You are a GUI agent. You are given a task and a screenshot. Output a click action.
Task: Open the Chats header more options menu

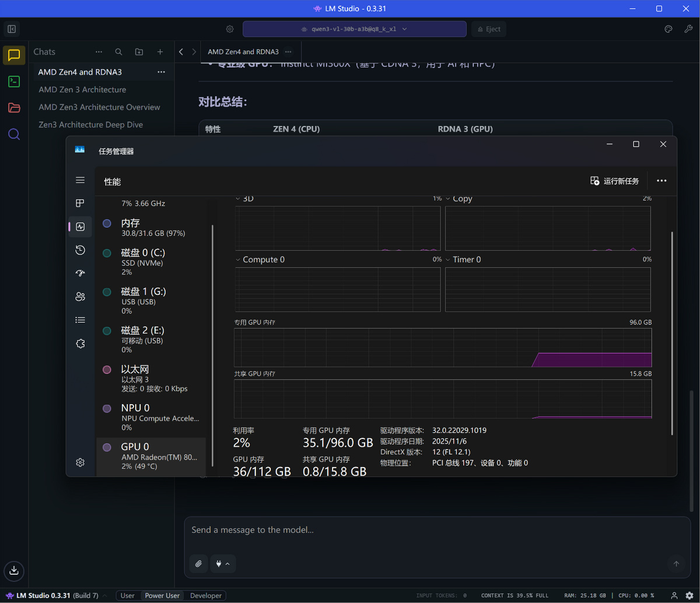coord(99,52)
